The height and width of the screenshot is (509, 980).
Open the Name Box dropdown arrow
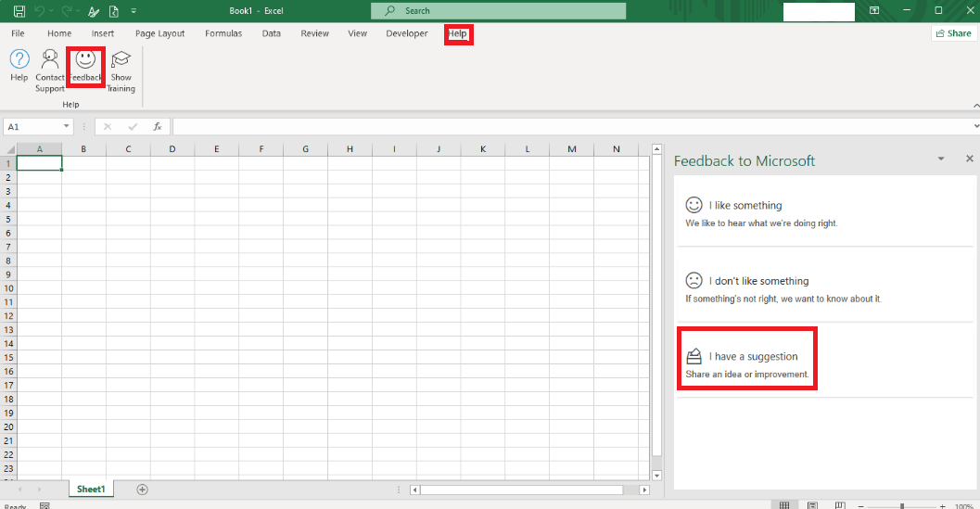66,126
